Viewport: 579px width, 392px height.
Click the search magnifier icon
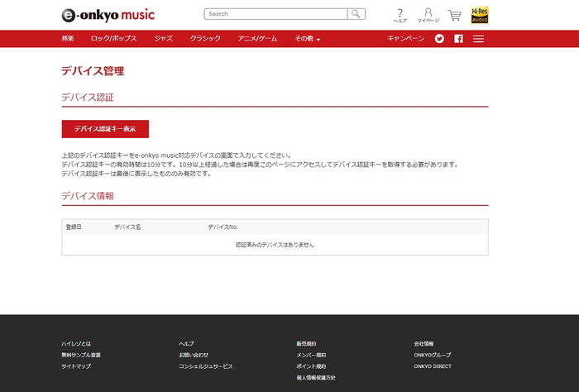[356, 14]
